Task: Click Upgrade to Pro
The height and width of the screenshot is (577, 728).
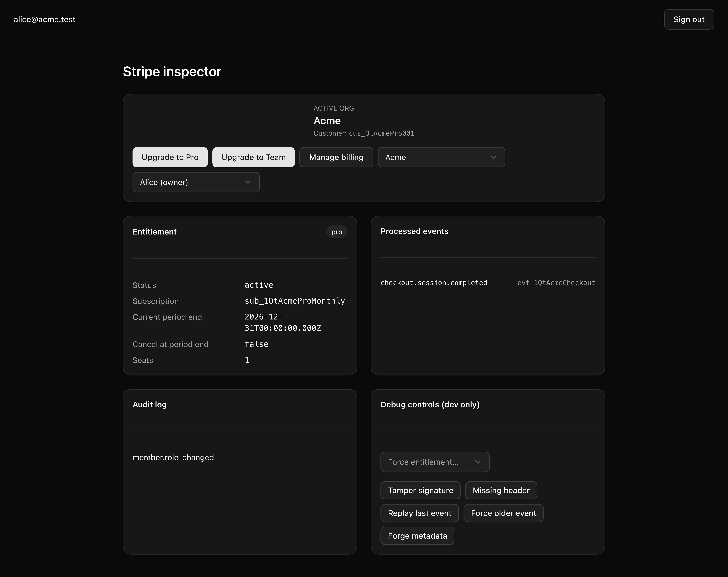Action: [x=170, y=157]
